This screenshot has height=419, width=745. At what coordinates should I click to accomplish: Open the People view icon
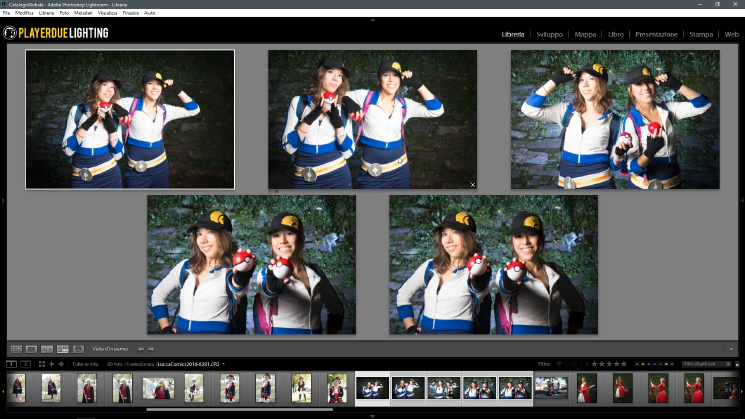coord(78,349)
